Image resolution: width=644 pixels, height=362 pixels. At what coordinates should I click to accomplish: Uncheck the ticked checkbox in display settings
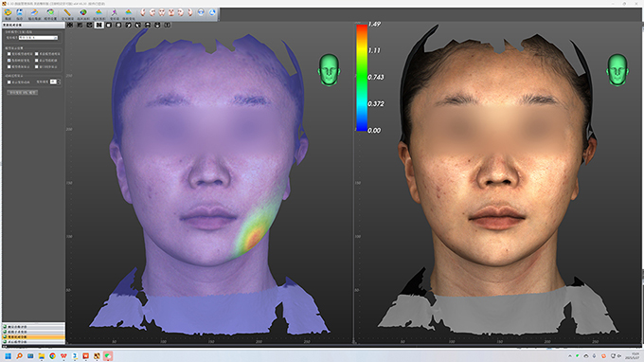pyautogui.click(x=9, y=61)
